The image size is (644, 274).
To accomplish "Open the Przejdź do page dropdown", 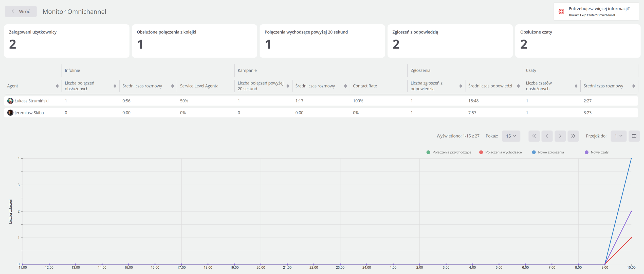I will tap(618, 136).
